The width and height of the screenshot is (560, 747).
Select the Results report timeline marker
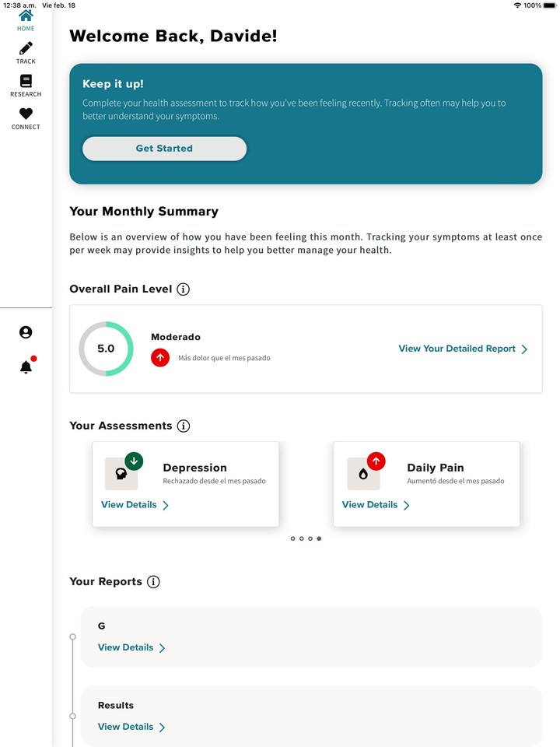pyautogui.click(x=73, y=716)
